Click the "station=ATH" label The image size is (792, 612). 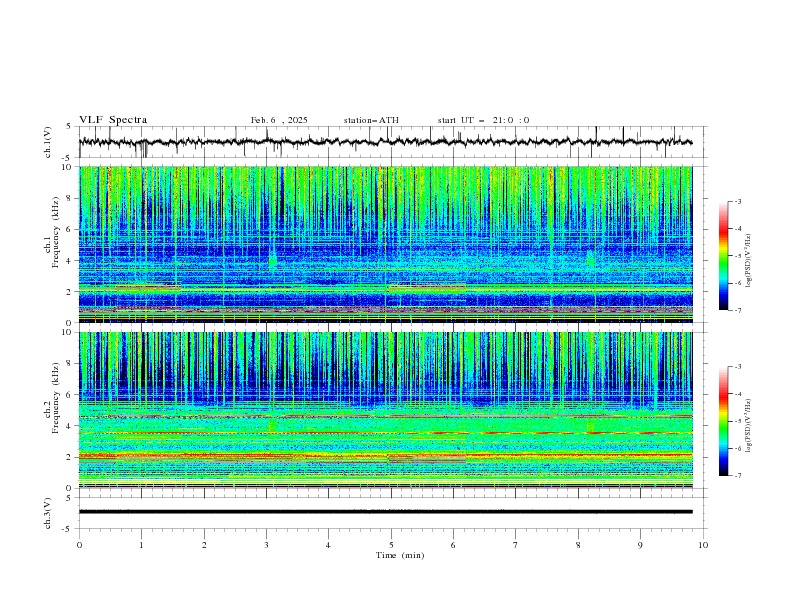pyautogui.click(x=371, y=120)
